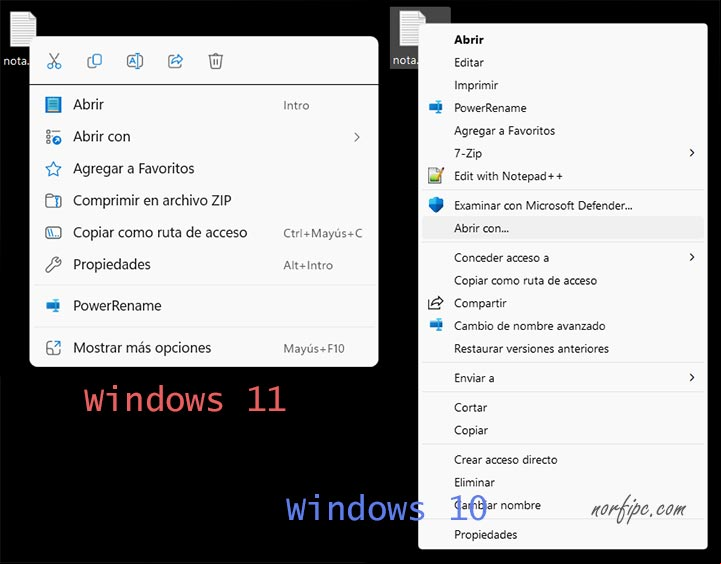Image resolution: width=721 pixels, height=564 pixels.
Task: Choose Abrir in the Windows 11 menu
Action: 204,105
